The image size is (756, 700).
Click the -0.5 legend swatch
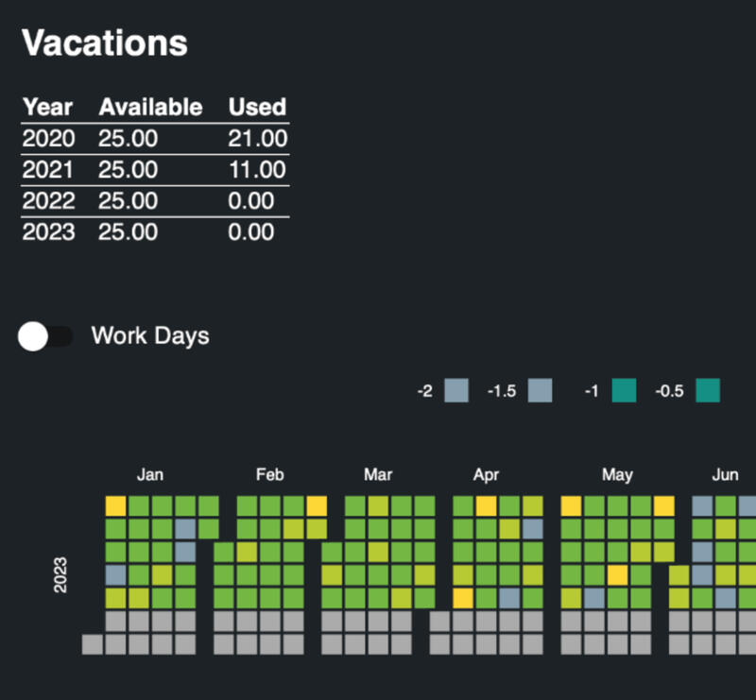click(707, 390)
